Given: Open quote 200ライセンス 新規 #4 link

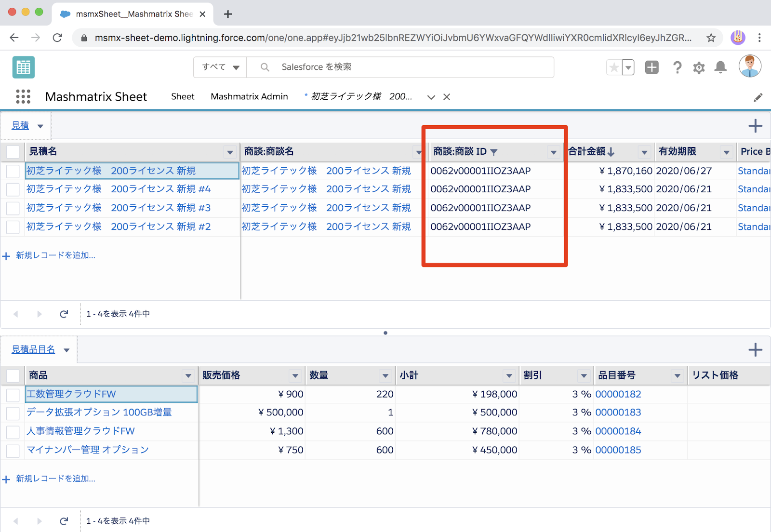Looking at the screenshot, I should tap(119, 189).
